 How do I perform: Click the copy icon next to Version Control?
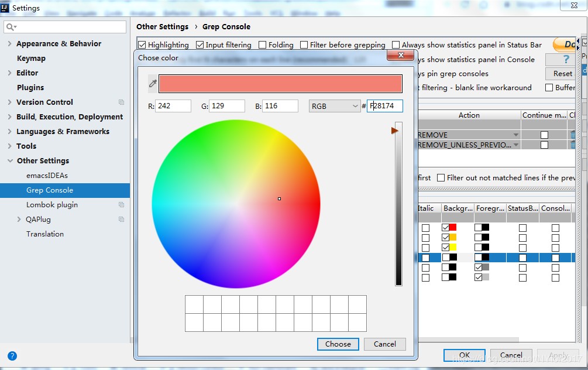(x=121, y=102)
